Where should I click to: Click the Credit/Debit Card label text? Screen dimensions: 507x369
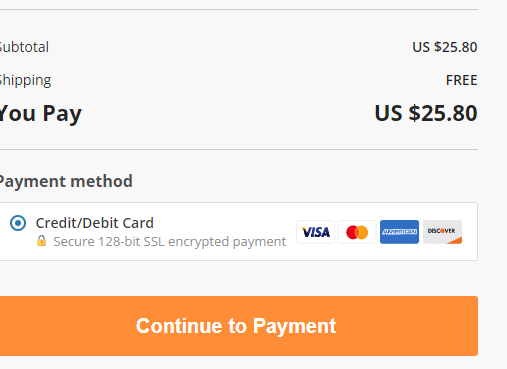click(95, 223)
